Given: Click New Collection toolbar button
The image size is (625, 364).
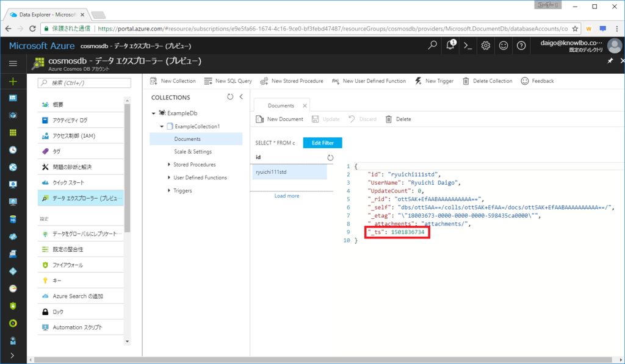Looking at the screenshot, I should click(x=173, y=81).
